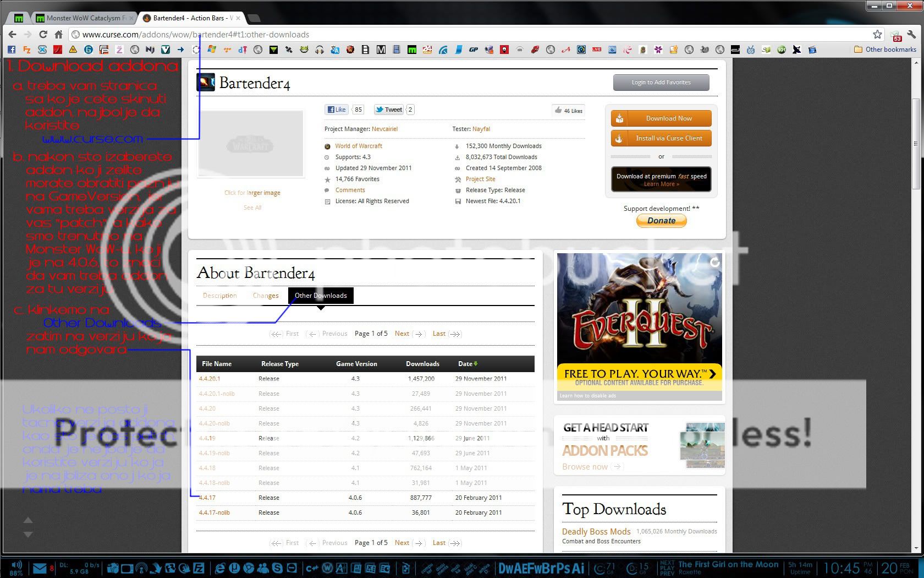The width and height of the screenshot is (924, 578).
Task: Open project manager Nevcairiel's profile
Action: pyautogui.click(x=384, y=129)
